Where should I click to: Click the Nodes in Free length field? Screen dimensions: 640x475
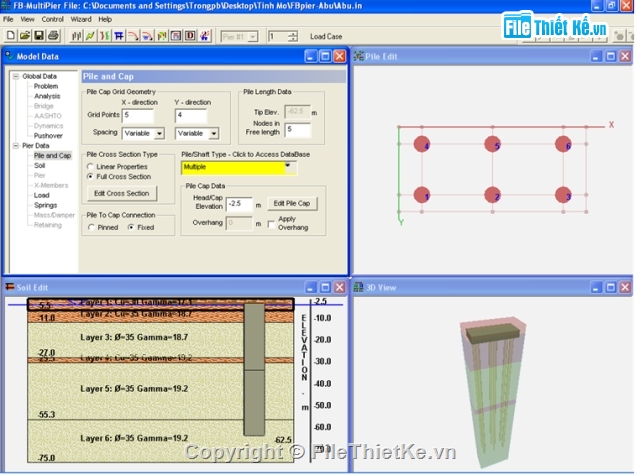298,130
